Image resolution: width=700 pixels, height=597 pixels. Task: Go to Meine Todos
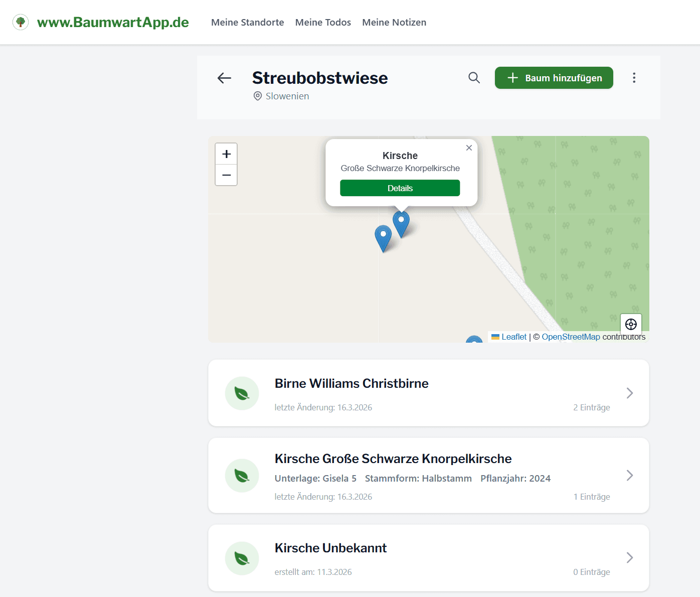(323, 23)
